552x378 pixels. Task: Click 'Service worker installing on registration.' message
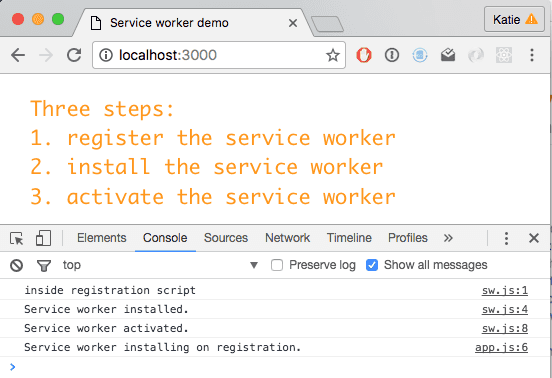click(x=163, y=347)
